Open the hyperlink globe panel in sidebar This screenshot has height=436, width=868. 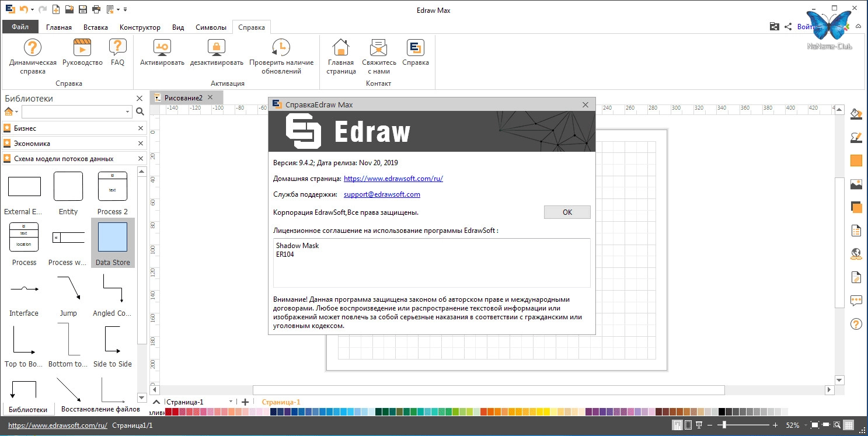pyautogui.click(x=856, y=253)
